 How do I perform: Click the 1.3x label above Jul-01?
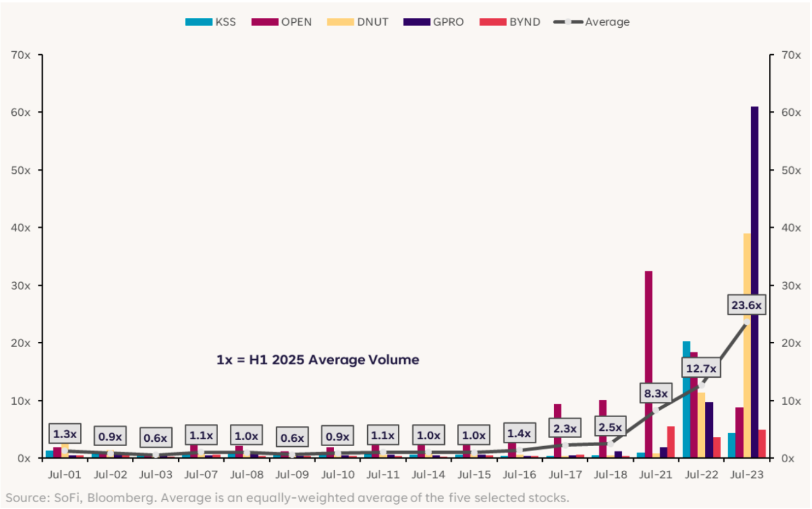tap(65, 434)
